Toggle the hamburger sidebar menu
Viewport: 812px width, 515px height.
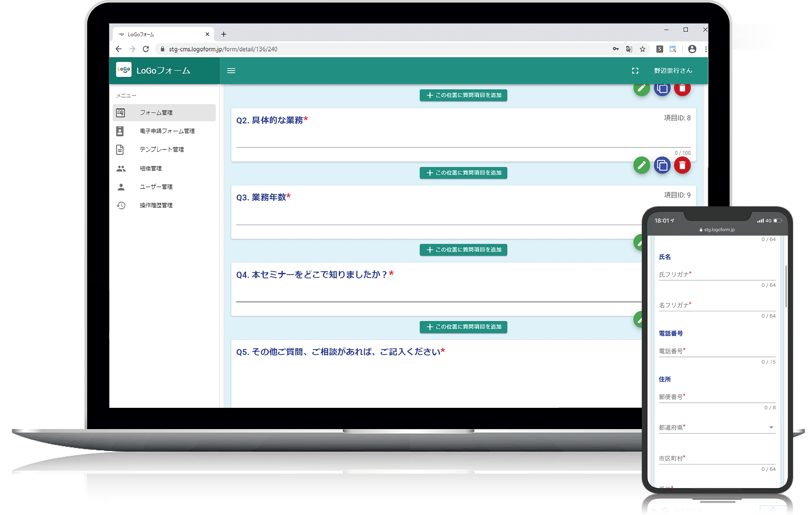(x=231, y=71)
